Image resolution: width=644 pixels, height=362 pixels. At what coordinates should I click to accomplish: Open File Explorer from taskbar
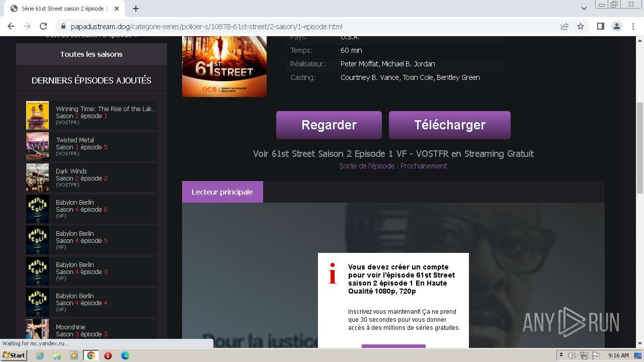click(x=57, y=355)
